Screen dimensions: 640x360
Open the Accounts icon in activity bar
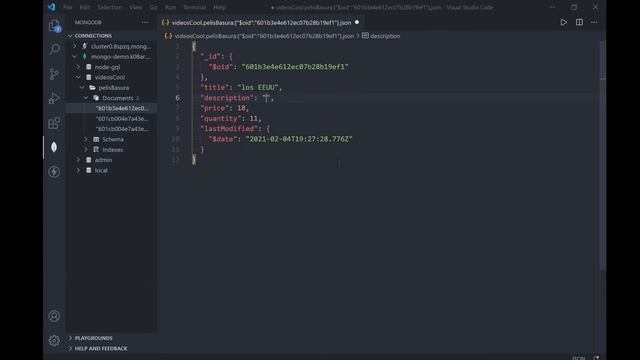click(54, 316)
